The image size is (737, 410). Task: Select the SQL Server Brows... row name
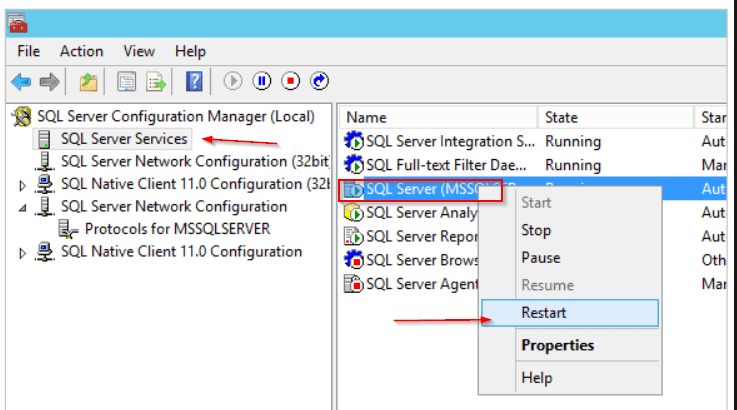pos(422,260)
